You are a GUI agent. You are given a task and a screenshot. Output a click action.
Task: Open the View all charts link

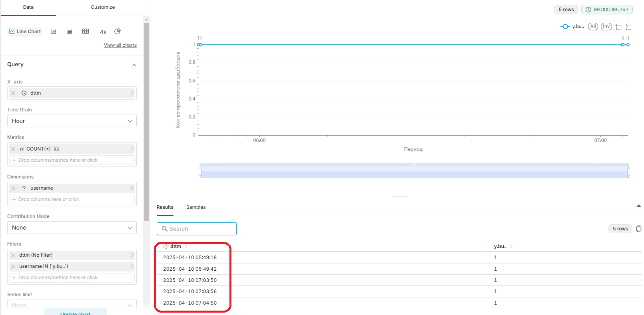pyautogui.click(x=120, y=45)
